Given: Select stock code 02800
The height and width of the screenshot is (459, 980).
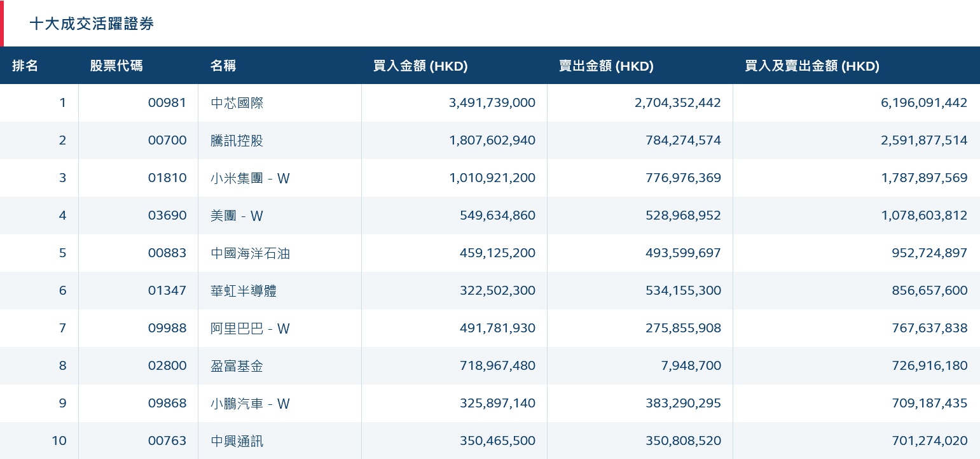Looking at the screenshot, I should click(167, 365).
